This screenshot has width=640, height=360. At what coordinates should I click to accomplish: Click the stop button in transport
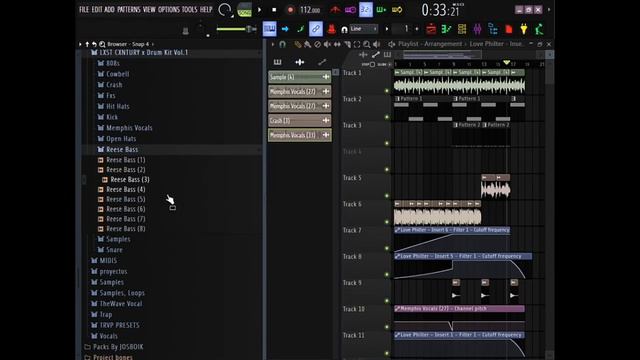[274, 9]
